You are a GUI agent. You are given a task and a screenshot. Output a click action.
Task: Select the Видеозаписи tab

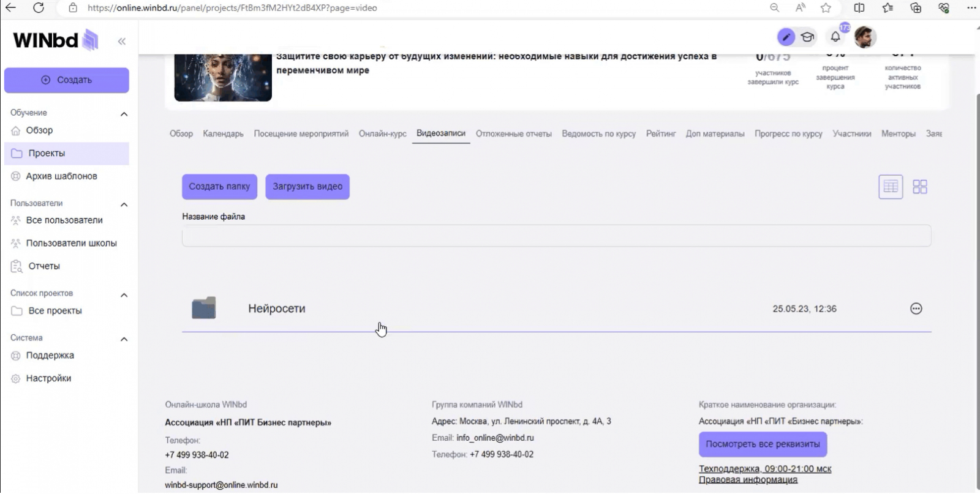pos(441,133)
